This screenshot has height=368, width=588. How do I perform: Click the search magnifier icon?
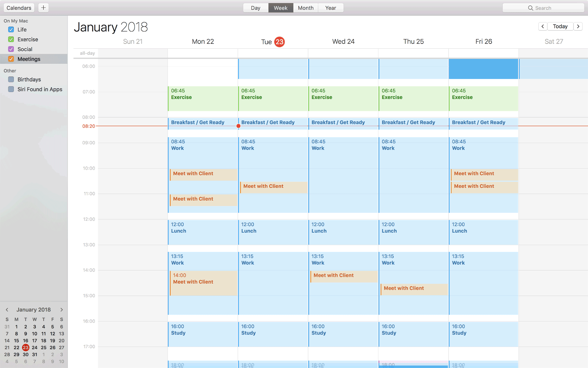coord(530,8)
